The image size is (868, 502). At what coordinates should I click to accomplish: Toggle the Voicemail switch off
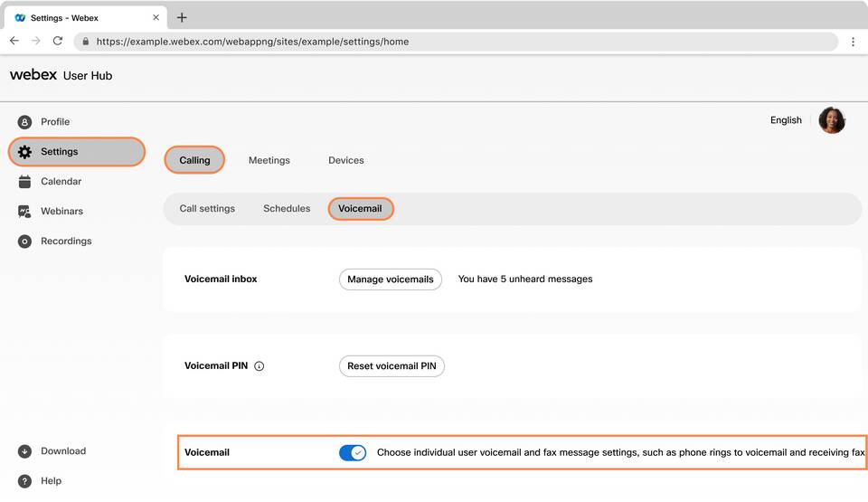[x=353, y=452]
